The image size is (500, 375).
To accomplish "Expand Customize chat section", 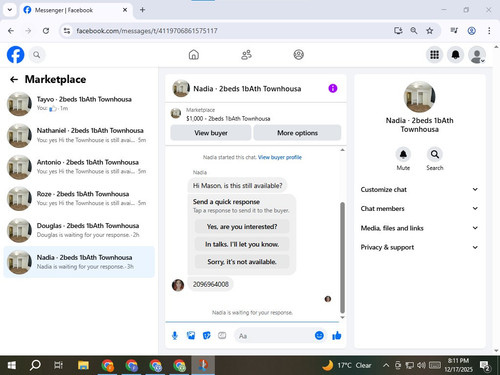I will pyautogui.click(x=419, y=189).
